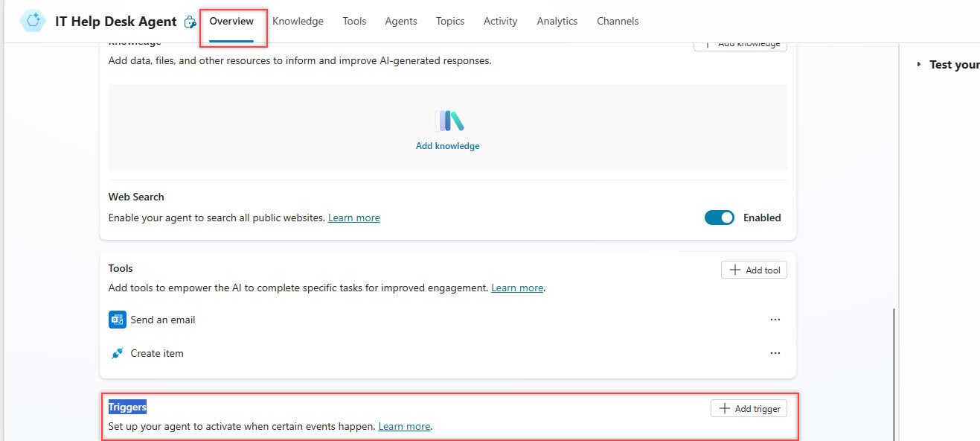Click the partially visible Add knowledge button
Screen dimensions: 980x441
pos(740,45)
